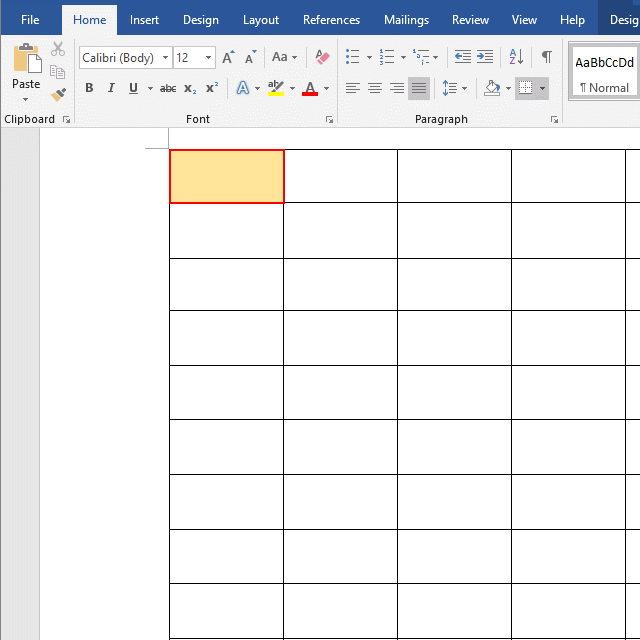Sort content with A-Z icon

click(x=516, y=57)
